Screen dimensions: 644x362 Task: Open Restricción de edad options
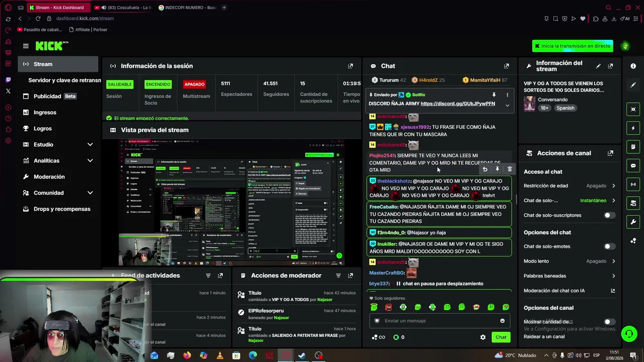pyautogui.click(x=570, y=186)
